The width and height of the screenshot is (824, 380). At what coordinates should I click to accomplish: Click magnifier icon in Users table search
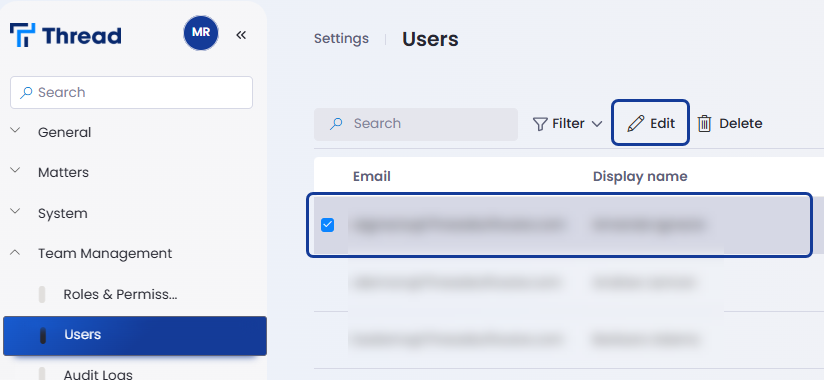click(x=336, y=124)
